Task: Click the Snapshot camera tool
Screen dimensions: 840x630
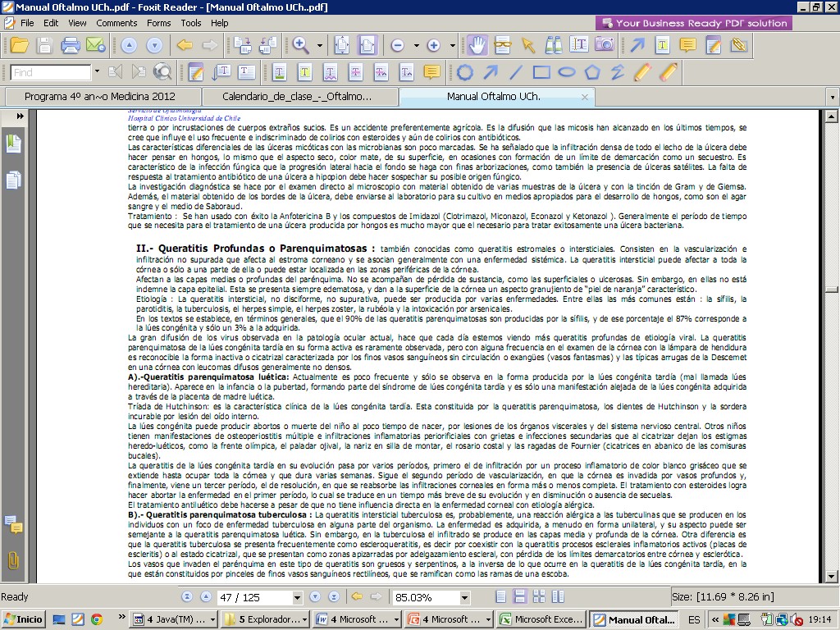Action: (604, 45)
